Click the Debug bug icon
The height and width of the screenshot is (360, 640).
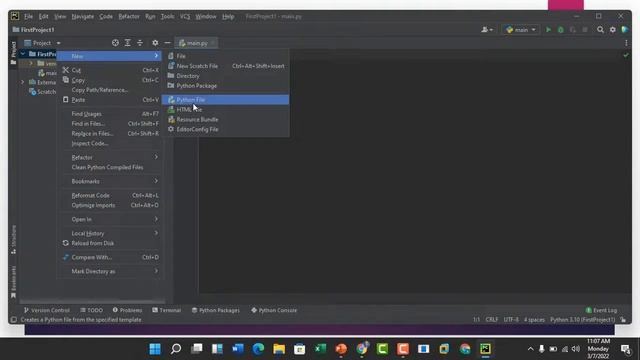pyautogui.click(x=560, y=30)
